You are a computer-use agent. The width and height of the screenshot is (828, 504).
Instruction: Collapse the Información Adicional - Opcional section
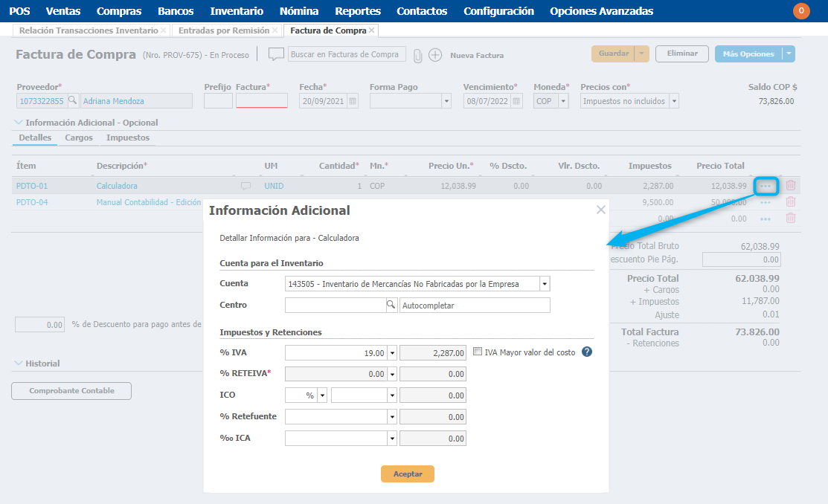pyautogui.click(x=19, y=123)
